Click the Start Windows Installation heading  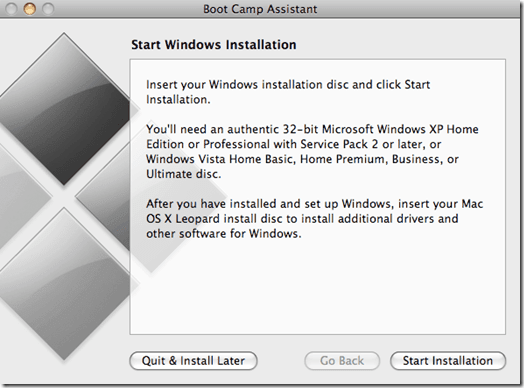click(214, 45)
